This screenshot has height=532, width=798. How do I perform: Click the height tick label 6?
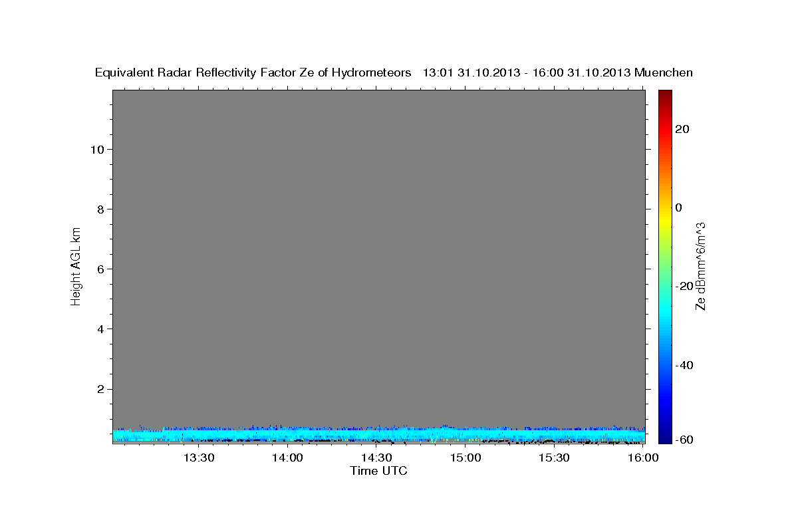pos(100,269)
